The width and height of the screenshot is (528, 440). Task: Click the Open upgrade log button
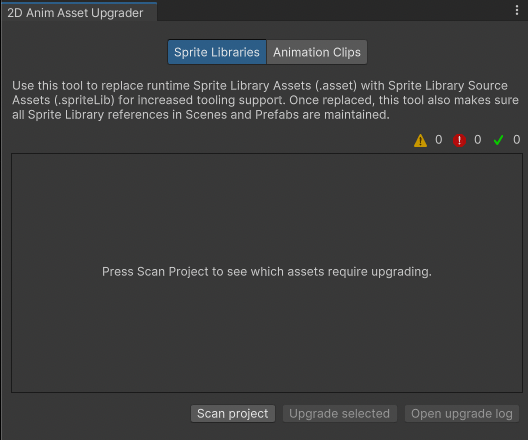coord(462,413)
